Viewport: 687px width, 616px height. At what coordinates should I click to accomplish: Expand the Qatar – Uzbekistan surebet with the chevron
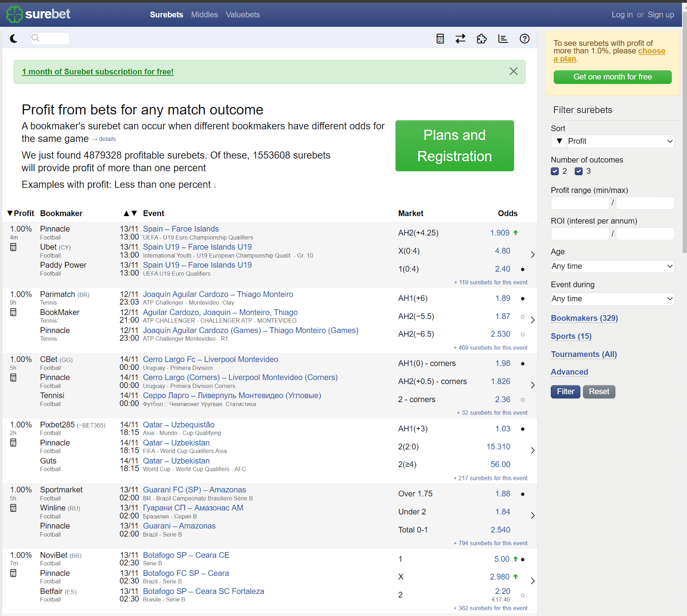(532, 450)
